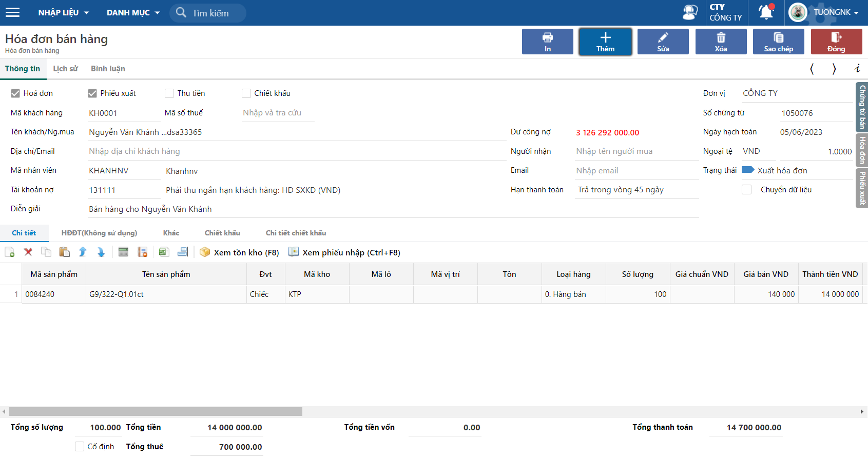Image resolution: width=868 pixels, height=459 pixels.
Task: Expand the NHẬP LIỆU dropdown menu
Action: pyautogui.click(x=63, y=13)
